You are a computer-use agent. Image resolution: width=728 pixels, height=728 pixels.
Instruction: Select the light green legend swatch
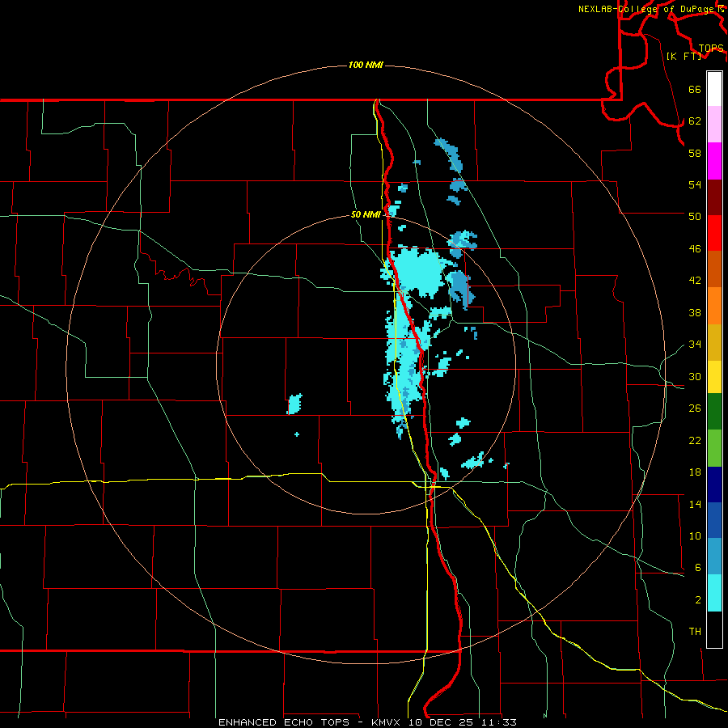tap(714, 448)
